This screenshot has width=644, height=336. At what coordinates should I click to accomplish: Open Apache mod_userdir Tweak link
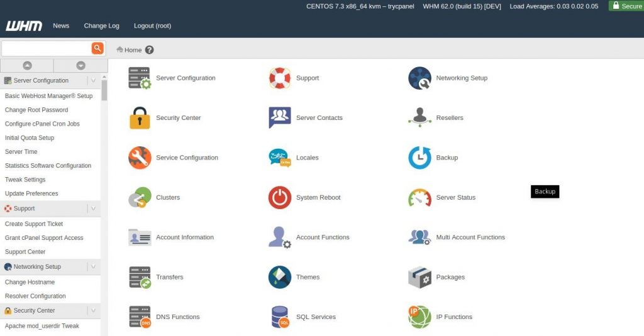pyautogui.click(x=42, y=326)
